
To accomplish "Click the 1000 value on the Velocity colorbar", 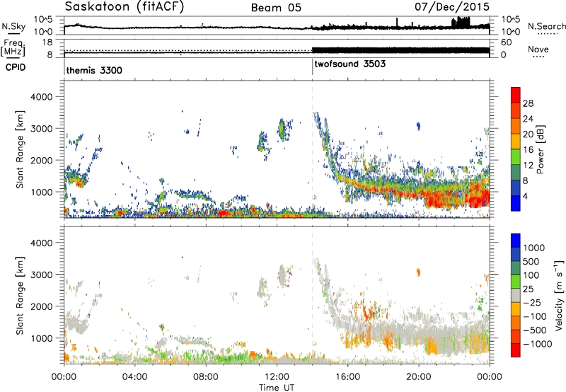I will click(x=533, y=248).
